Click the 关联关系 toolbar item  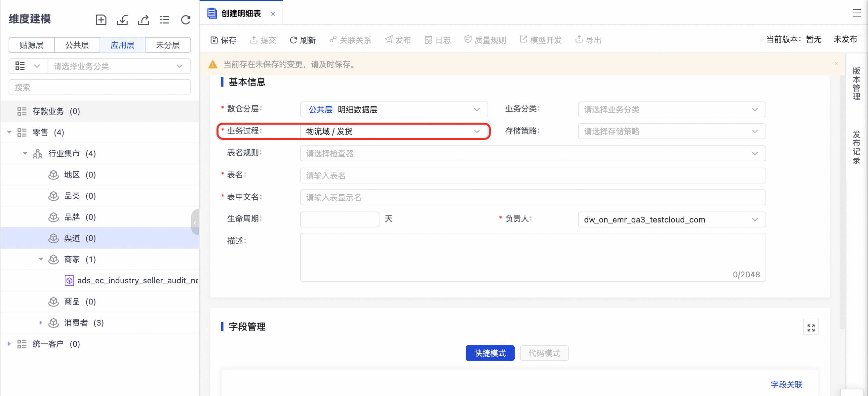350,40
